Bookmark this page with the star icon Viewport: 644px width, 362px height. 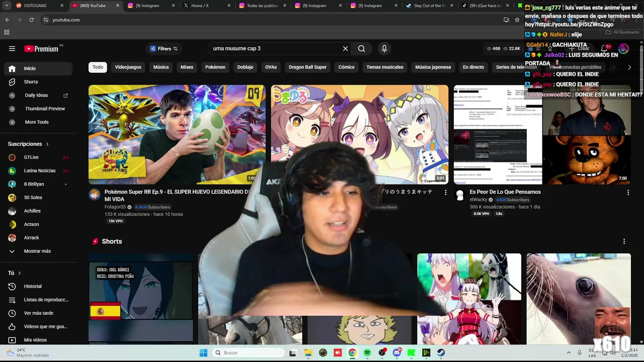coord(517,20)
